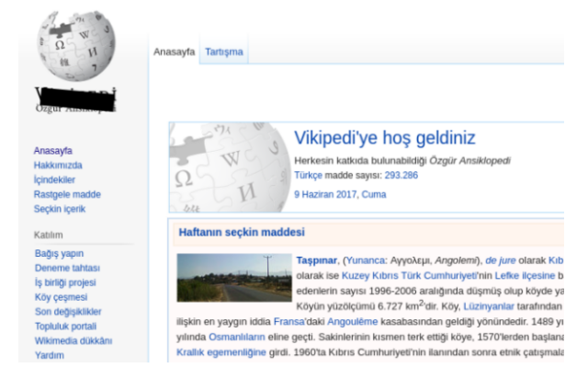Click the Haftanın seçkin maddesi heading
The height and width of the screenshot is (368, 588).
point(242,233)
